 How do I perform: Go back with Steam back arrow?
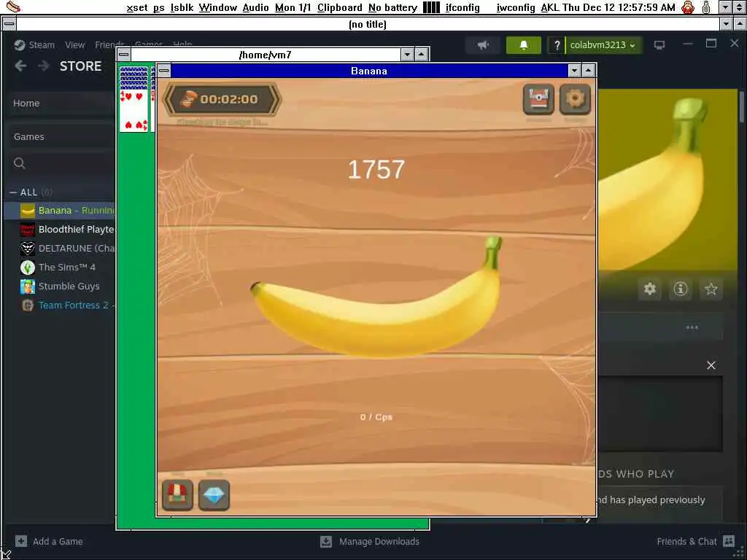[x=20, y=66]
